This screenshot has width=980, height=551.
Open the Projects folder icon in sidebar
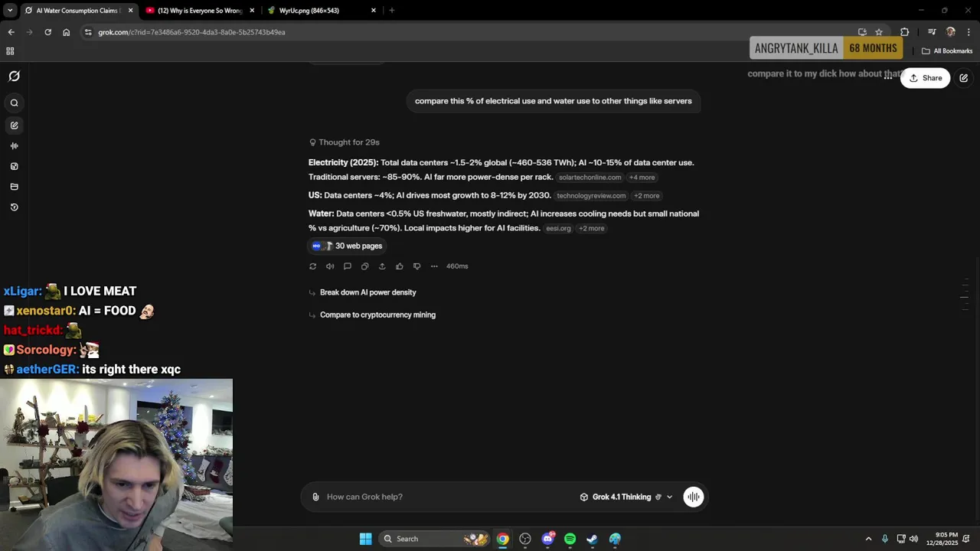click(14, 187)
